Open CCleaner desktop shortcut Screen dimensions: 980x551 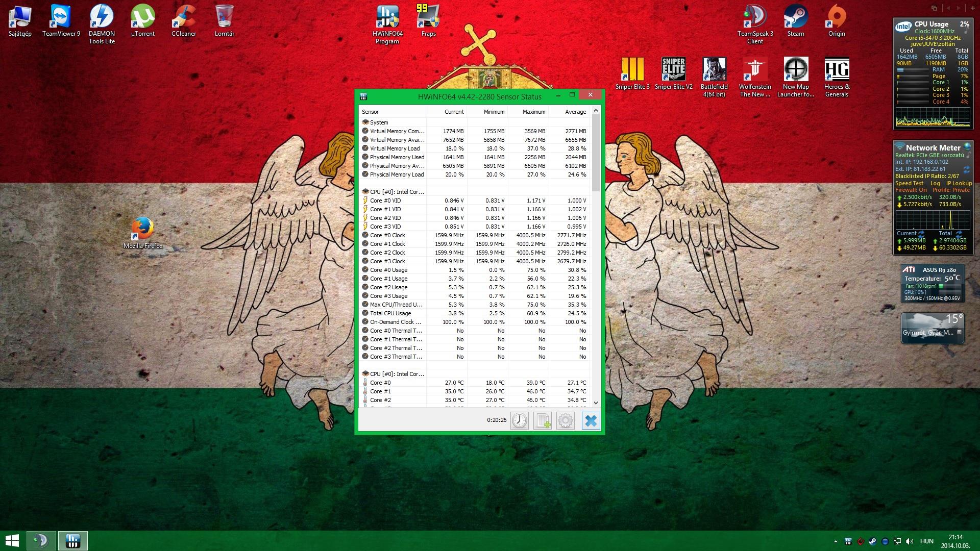[183, 21]
